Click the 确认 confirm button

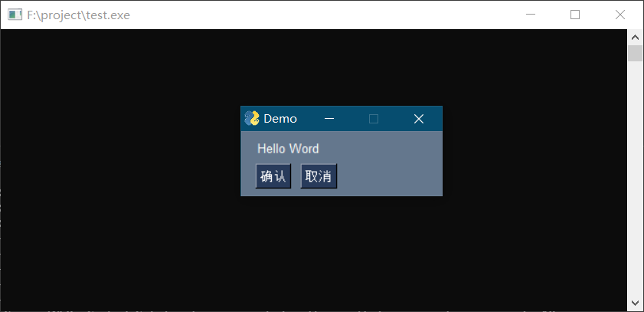273,176
